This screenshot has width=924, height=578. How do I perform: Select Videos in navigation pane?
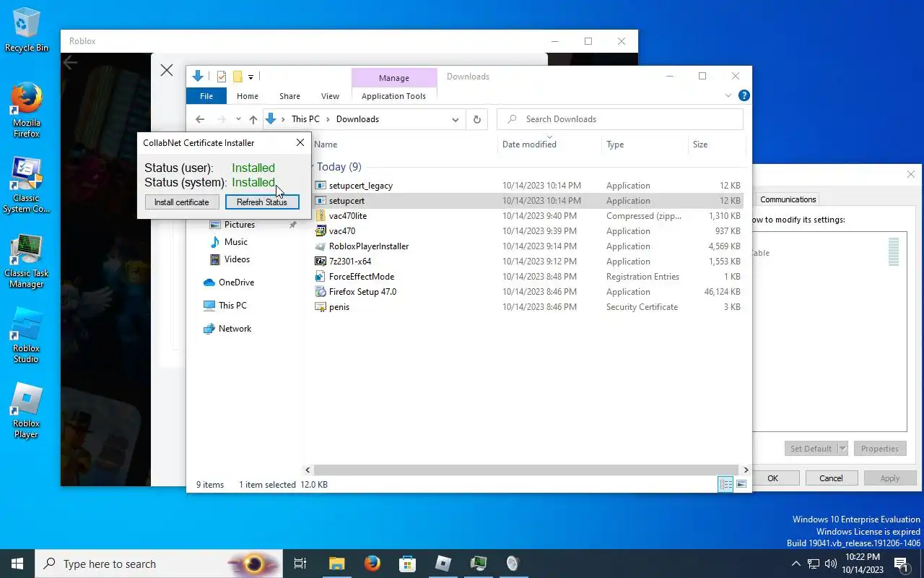[237, 259]
